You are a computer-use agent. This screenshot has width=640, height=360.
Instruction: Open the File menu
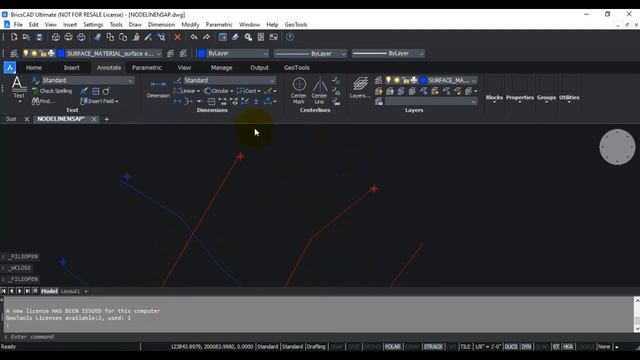point(18,24)
